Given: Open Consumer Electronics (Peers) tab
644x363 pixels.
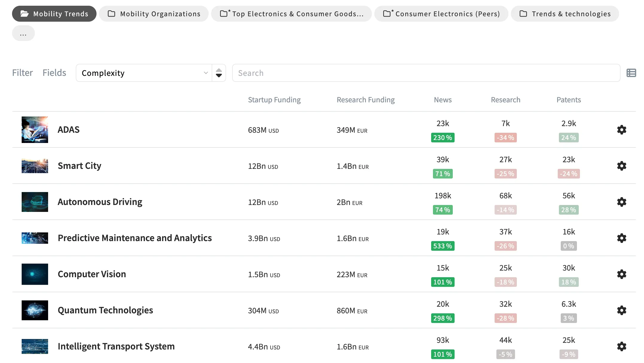Looking at the screenshot, I should [441, 14].
